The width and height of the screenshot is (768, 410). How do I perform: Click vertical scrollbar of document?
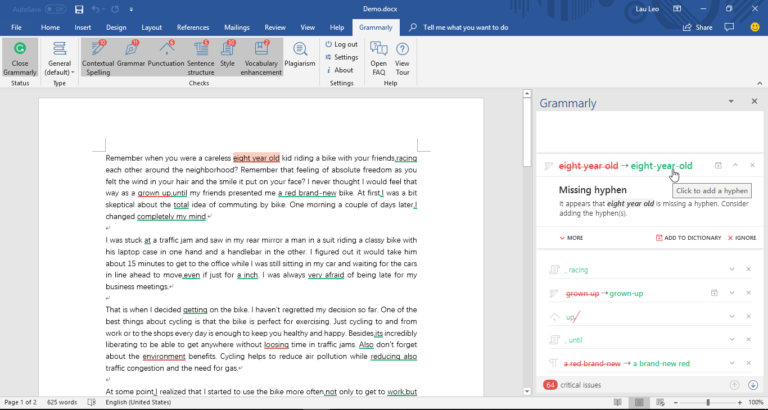[x=527, y=132]
